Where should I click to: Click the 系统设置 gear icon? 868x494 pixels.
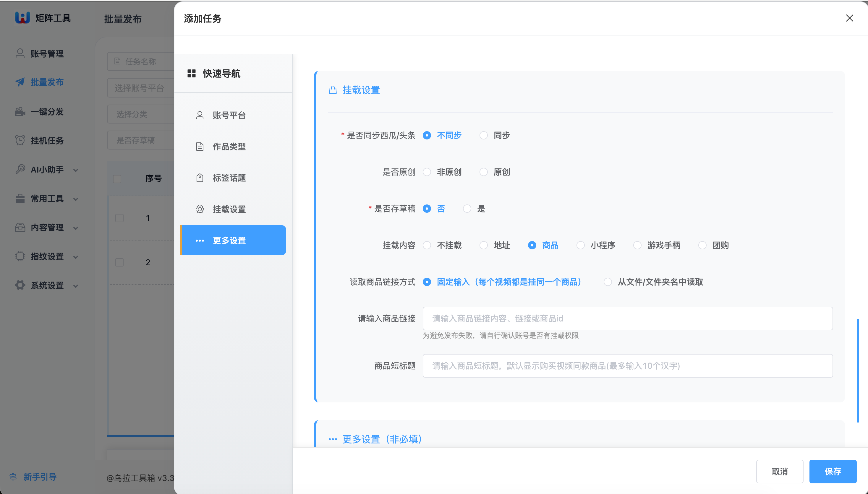(20, 285)
